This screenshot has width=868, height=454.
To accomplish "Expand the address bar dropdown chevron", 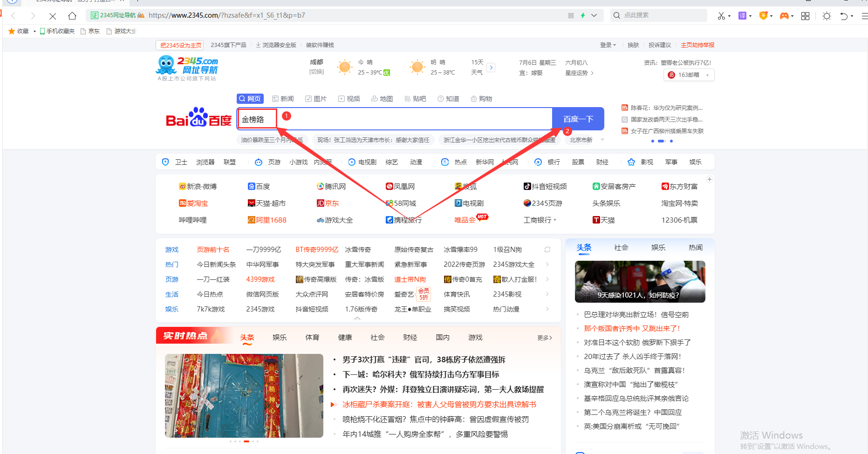I will pos(594,15).
